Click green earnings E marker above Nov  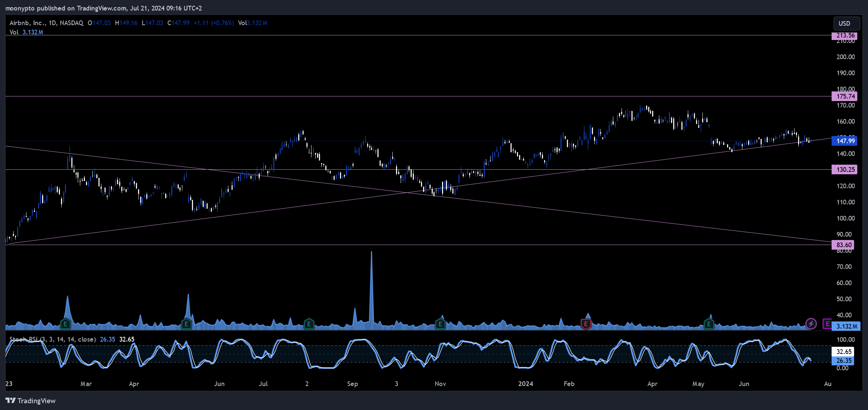(440, 324)
